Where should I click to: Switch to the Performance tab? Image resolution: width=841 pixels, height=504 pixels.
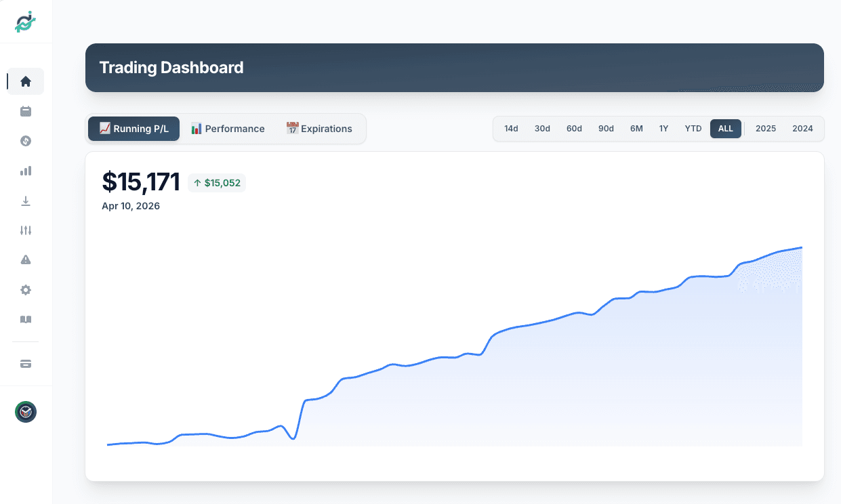point(228,128)
